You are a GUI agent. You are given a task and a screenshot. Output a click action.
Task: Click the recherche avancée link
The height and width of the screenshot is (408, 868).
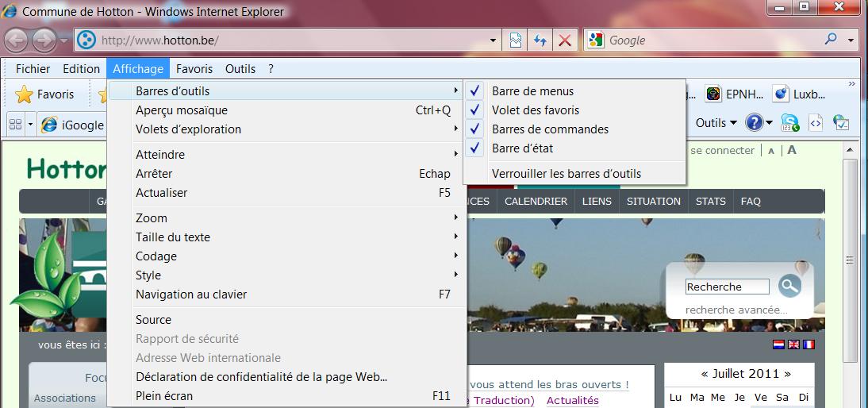coord(736,310)
